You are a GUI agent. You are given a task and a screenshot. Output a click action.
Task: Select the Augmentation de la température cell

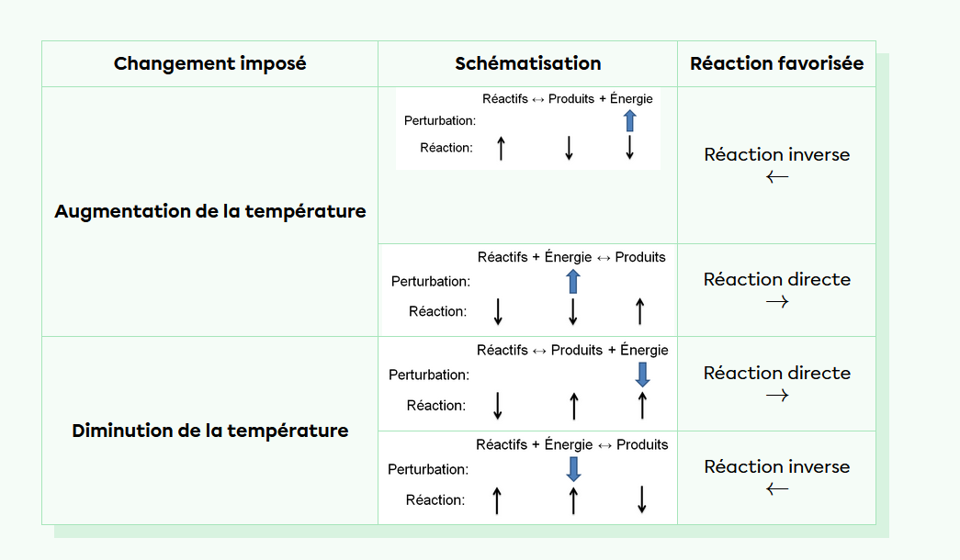point(209,211)
